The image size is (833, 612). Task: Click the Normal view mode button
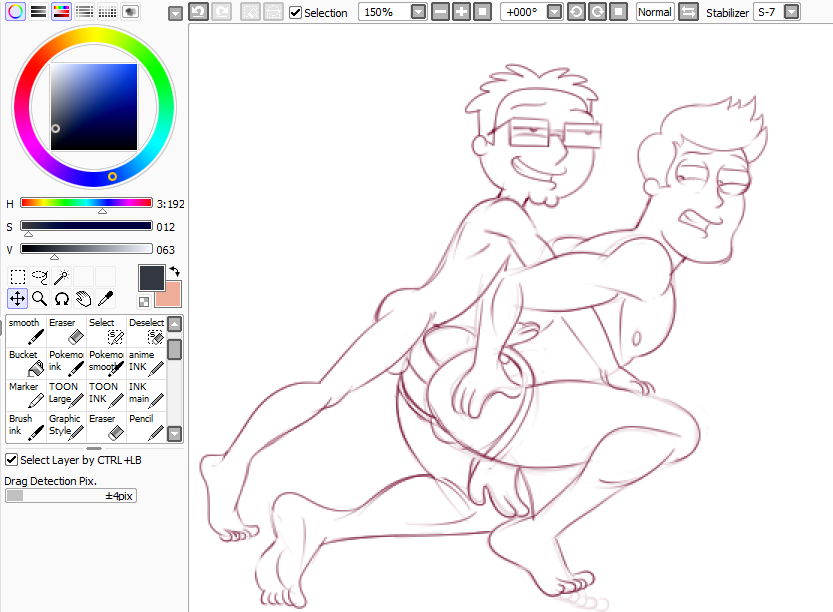click(x=654, y=13)
